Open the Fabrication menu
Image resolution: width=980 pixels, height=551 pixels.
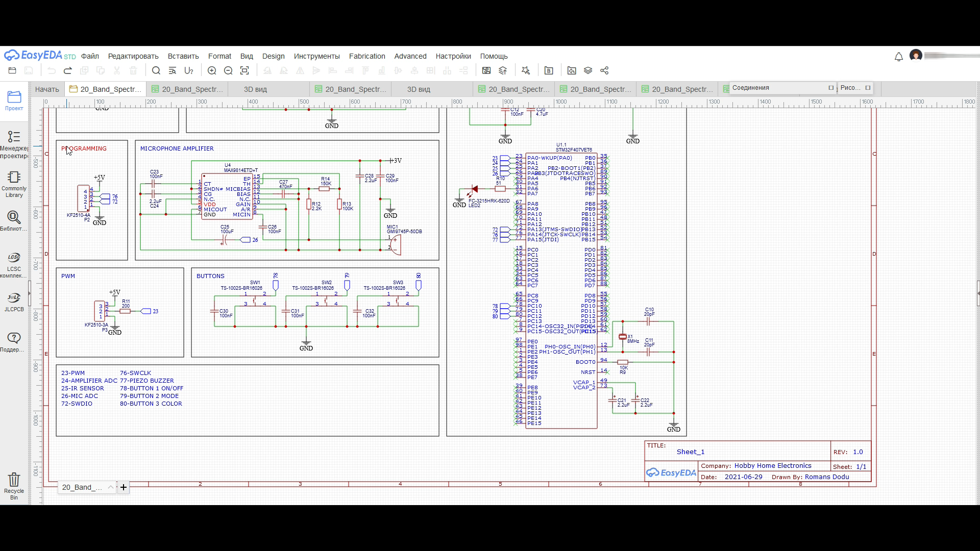click(366, 56)
